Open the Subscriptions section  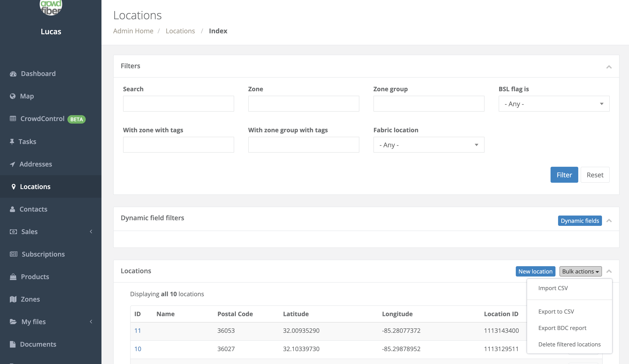(x=43, y=254)
